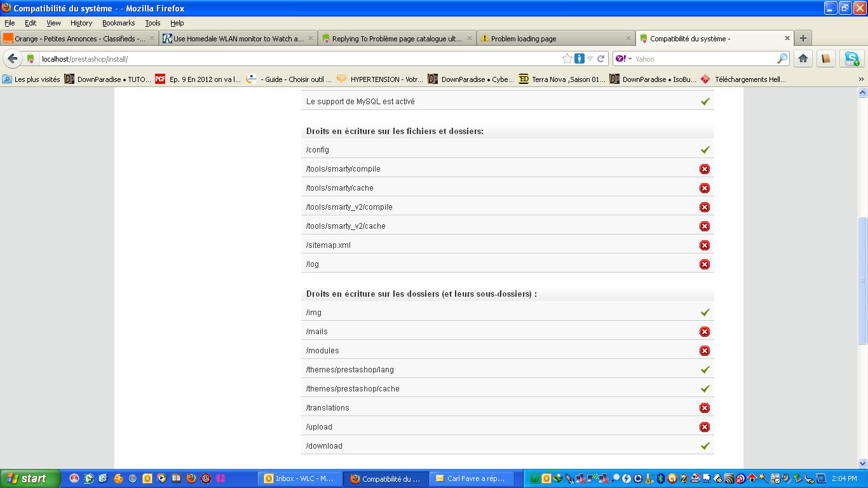Viewport: 868px width, 488px height.
Task: Switch to the Orange - Petites Annonces tab
Action: click(x=79, y=38)
